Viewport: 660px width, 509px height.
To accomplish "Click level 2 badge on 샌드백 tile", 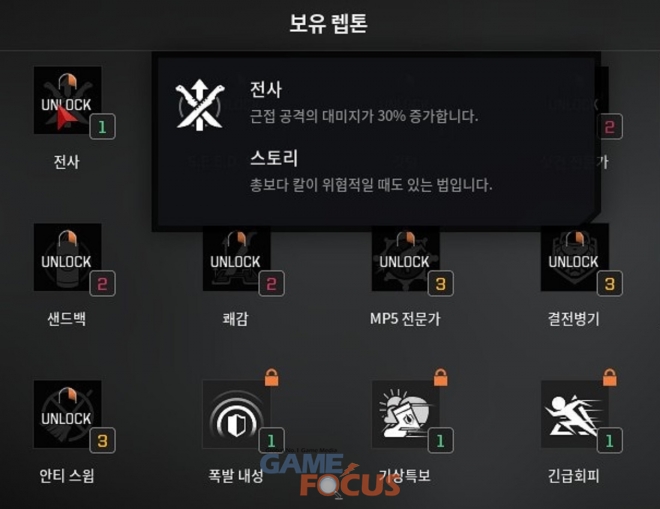I will pyautogui.click(x=102, y=284).
